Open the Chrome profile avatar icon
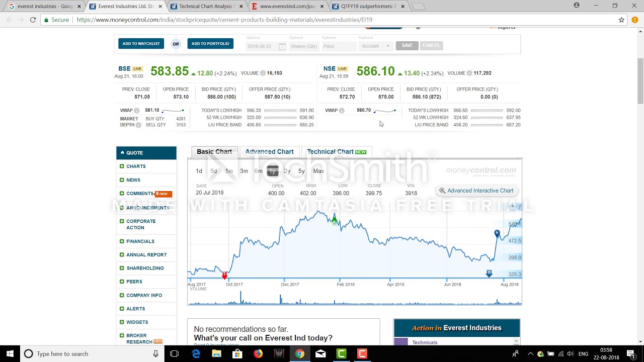 [x=577, y=6]
